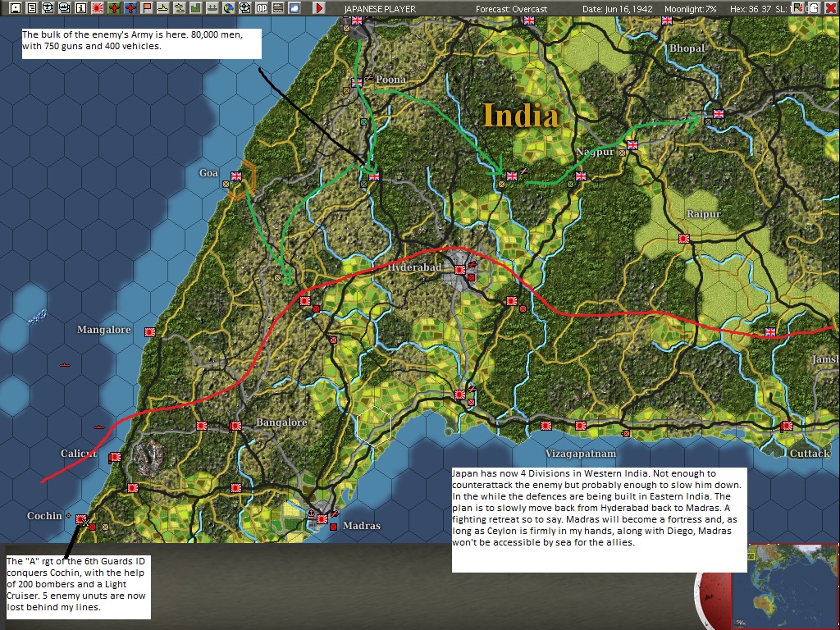The image size is (840, 630).
Task: Select the Japanese unit at Hyderabad
Action: [x=460, y=270]
